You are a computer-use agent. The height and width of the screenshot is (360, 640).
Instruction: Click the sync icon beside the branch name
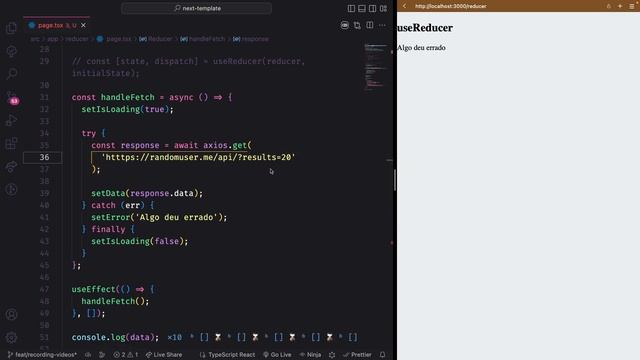click(88, 355)
